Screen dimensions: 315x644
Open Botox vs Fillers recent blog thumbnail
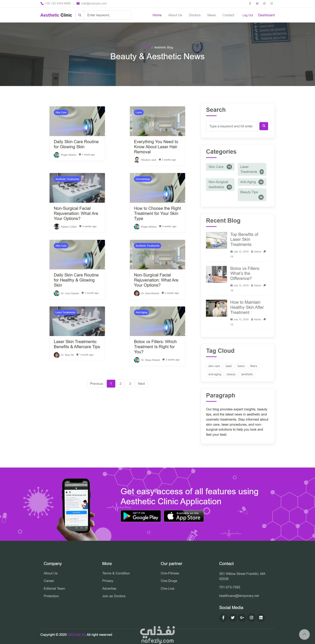click(x=216, y=274)
